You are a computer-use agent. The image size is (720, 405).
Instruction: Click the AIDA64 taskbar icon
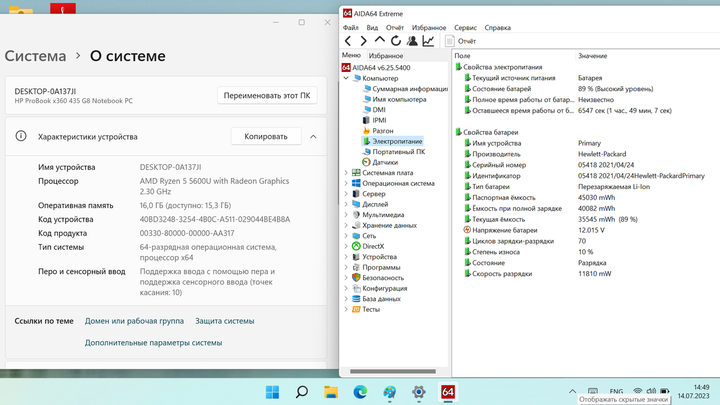click(x=448, y=392)
